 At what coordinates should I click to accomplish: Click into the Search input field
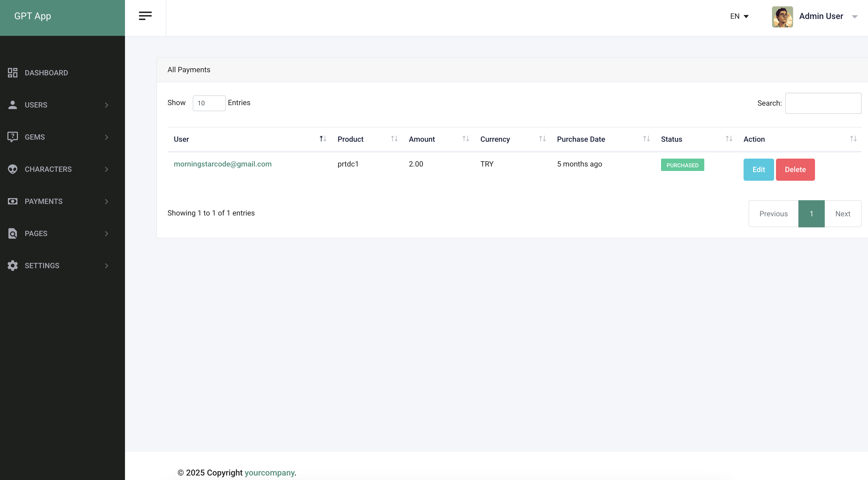click(x=823, y=103)
